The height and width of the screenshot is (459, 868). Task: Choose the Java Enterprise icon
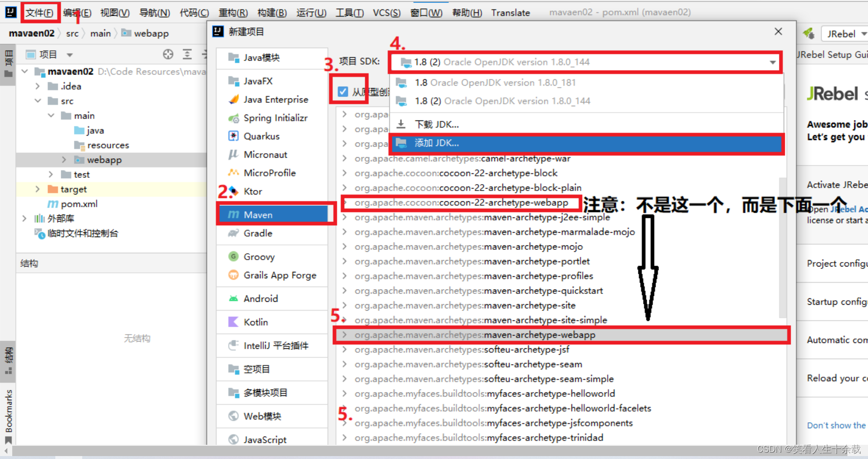point(234,99)
